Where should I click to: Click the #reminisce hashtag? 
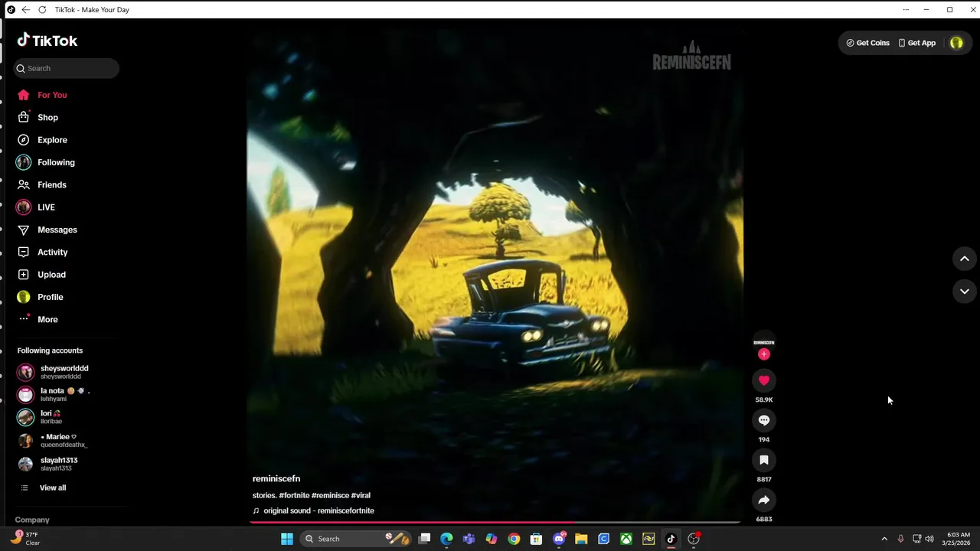[330, 495]
